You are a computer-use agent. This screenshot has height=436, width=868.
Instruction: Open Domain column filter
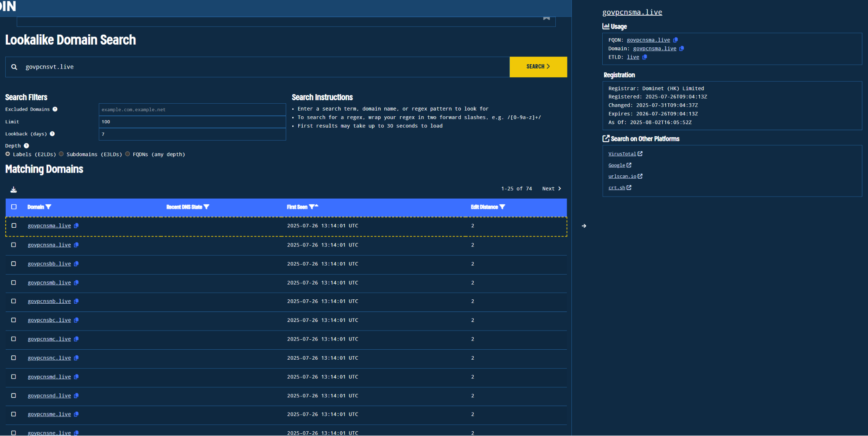(48, 207)
